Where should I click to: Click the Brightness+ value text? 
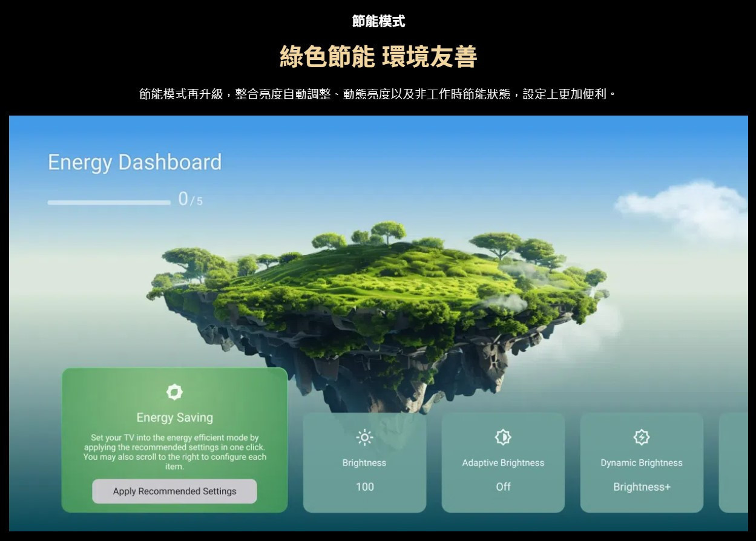tap(642, 487)
